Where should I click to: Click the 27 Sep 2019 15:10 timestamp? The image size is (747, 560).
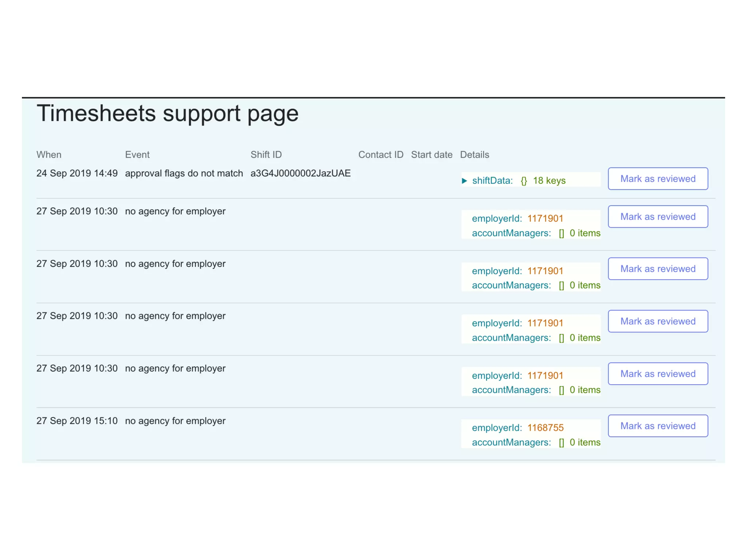coord(77,421)
